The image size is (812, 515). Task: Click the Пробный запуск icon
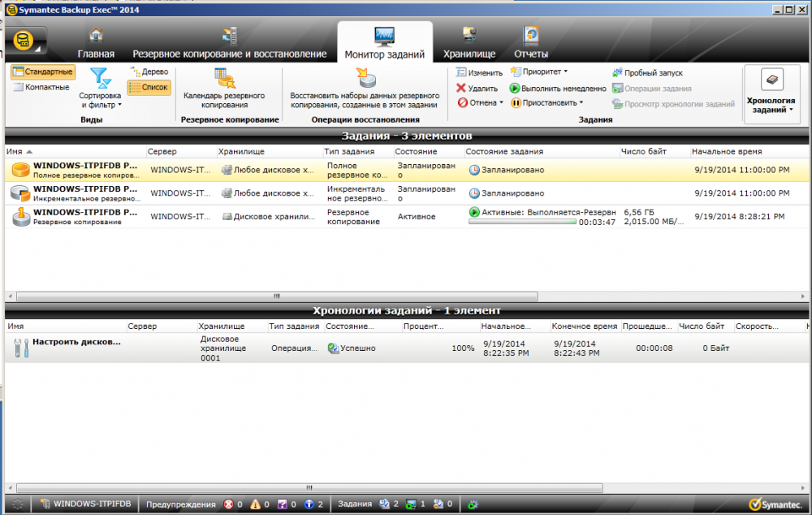[x=617, y=72]
